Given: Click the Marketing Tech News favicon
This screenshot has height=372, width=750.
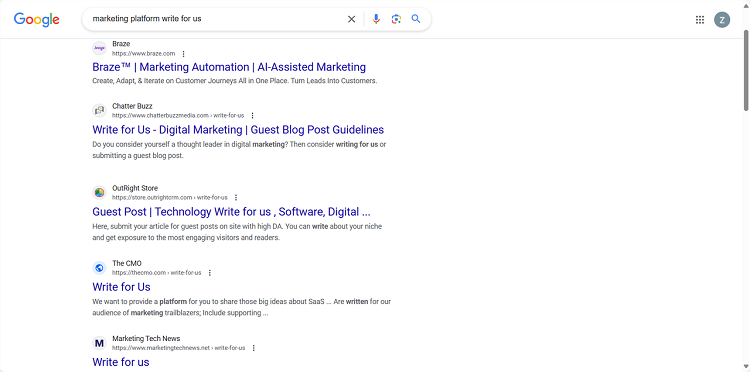Looking at the screenshot, I should pyautogui.click(x=99, y=343).
